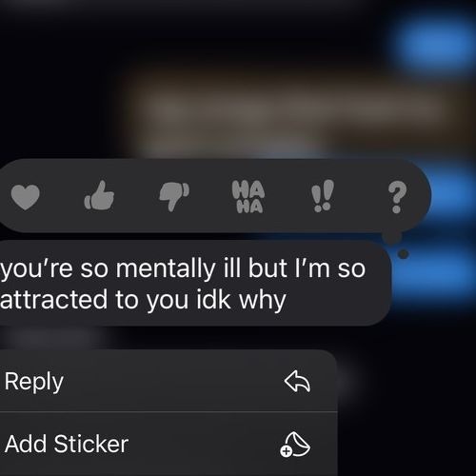This screenshot has height=476, width=476.
Task: Click the curved reply arrow icon
Action: (297, 381)
